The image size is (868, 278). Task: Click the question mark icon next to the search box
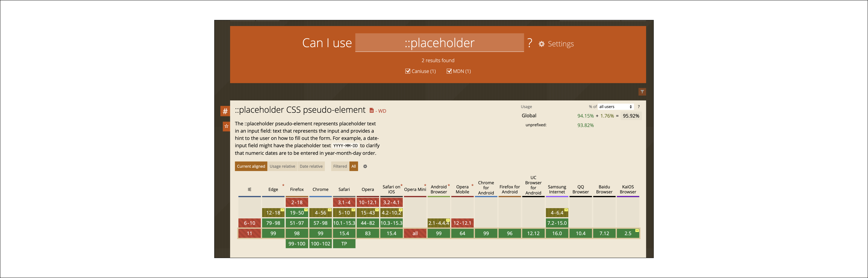click(530, 43)
